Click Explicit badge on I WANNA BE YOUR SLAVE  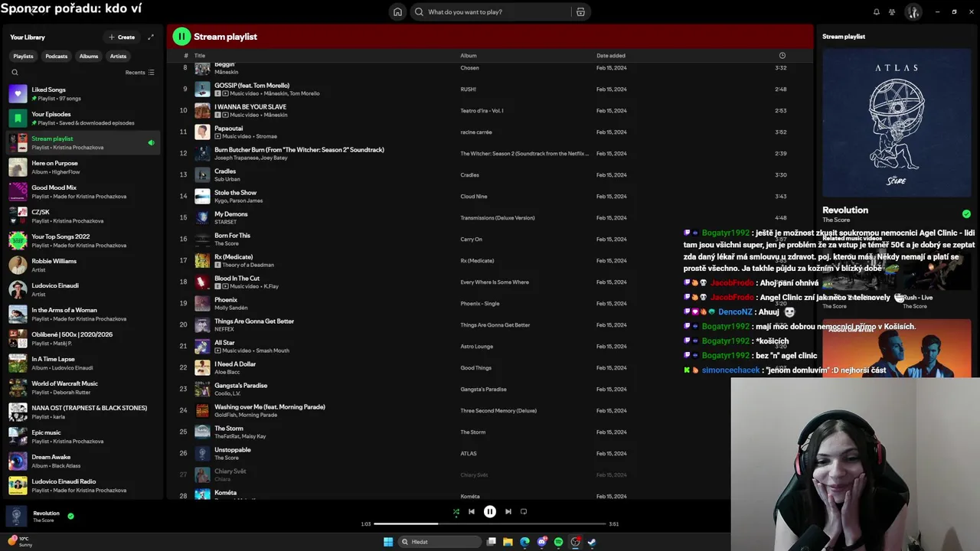(217, 115)
